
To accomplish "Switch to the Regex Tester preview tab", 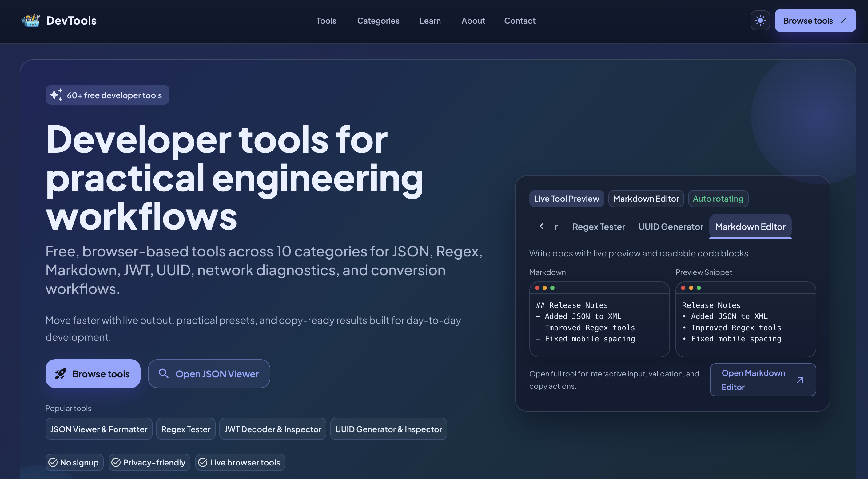I will pyautogui.click(x=599, y=227).
